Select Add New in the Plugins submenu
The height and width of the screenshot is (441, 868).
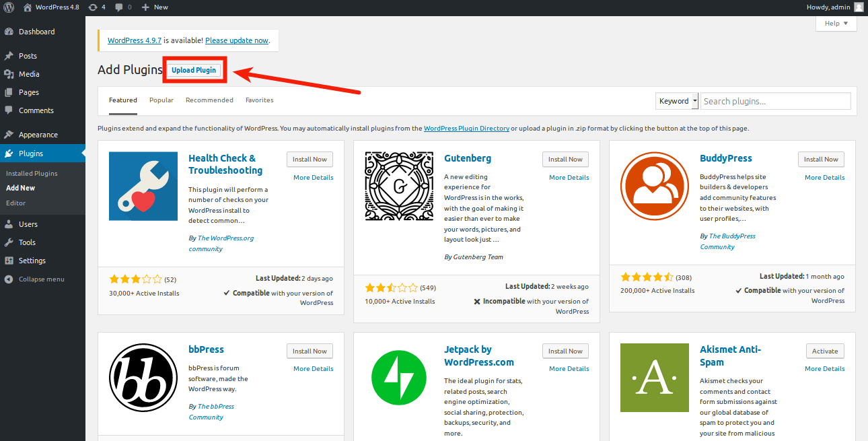(x=21, y=189)
